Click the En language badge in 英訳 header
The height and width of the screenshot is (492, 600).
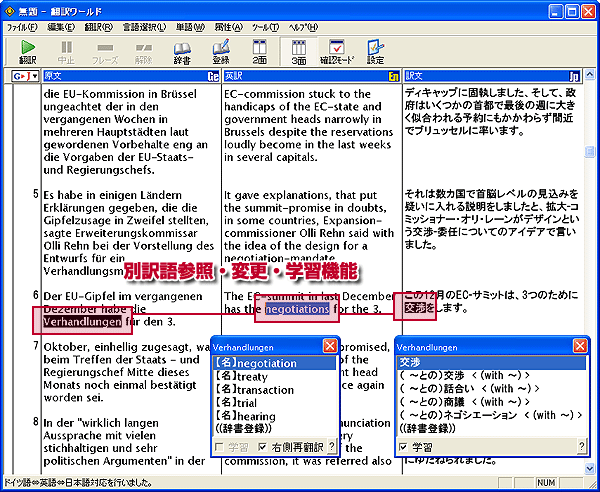[x=394, y=76]
